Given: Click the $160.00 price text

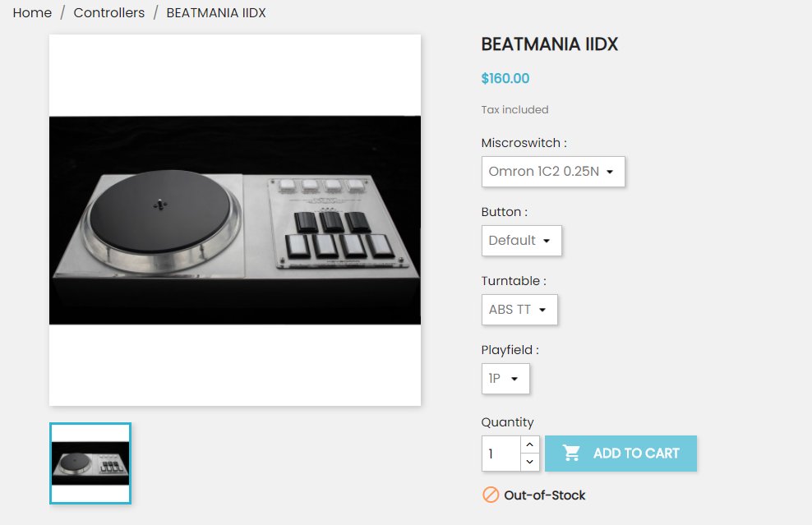Looking at the screenshot, I should tap(505, 79).
